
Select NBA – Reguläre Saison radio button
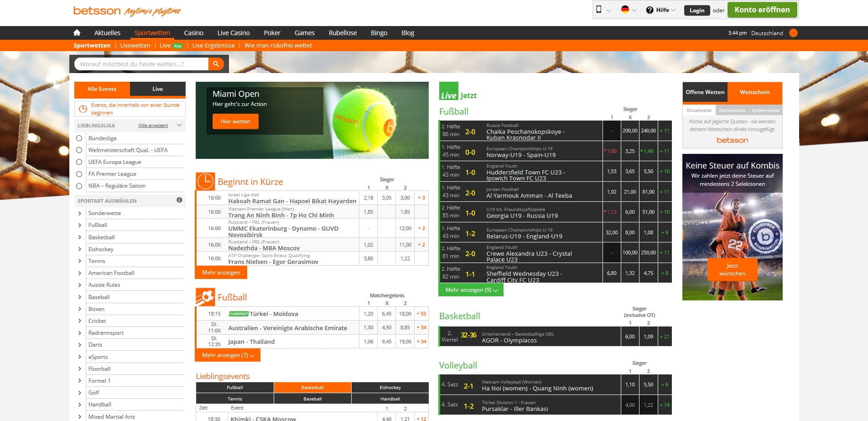coord(79,185)
